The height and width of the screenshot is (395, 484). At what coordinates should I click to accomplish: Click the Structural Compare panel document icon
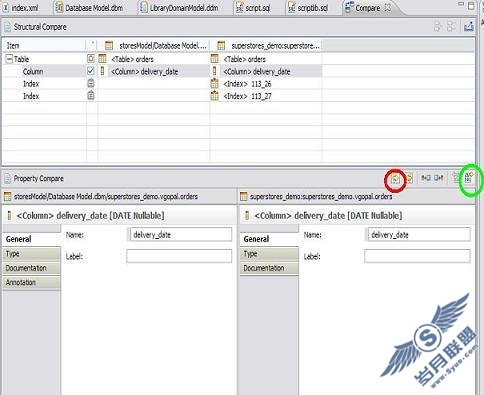click(x=7, y=27)
